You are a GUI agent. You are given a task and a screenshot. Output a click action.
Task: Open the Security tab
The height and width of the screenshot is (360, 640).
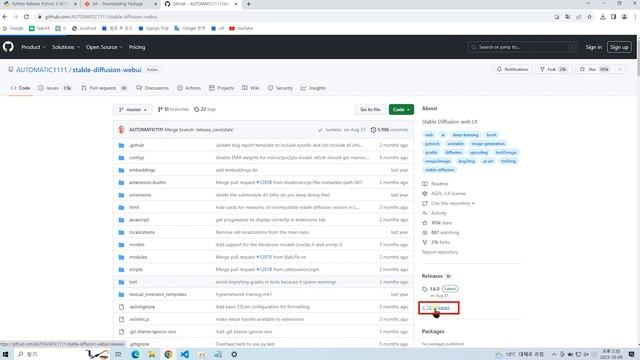(280, 88)
